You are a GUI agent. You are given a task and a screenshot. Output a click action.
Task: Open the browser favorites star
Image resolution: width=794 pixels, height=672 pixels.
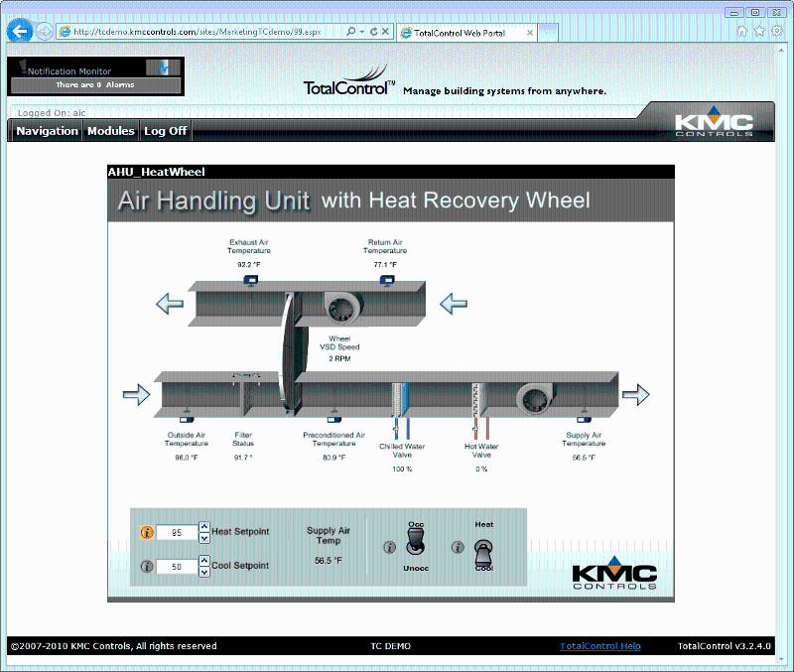pyautogui.click(x=759, y=32)
